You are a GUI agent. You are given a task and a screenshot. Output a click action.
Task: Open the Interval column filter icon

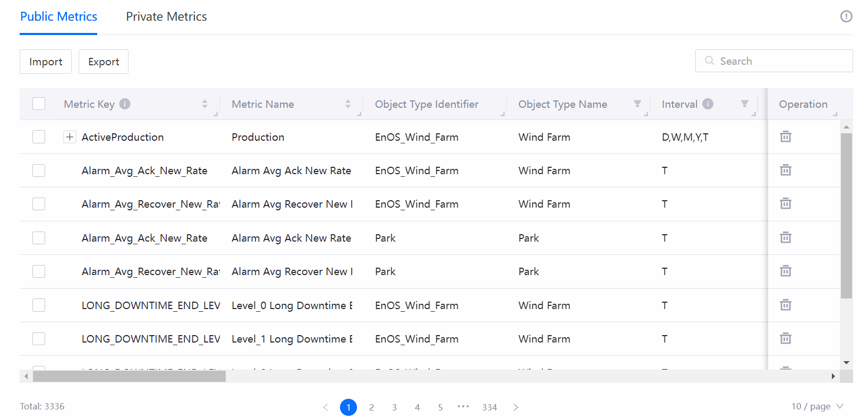point(744,104)
